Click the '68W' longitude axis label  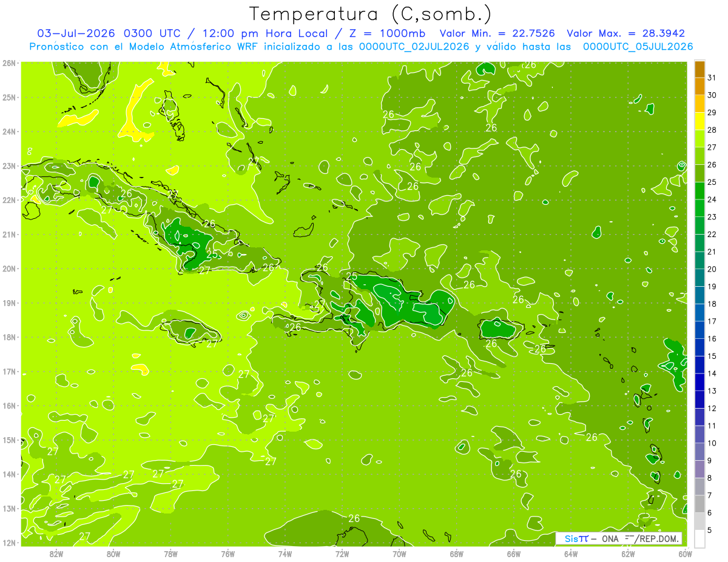(x=457, y=554)
